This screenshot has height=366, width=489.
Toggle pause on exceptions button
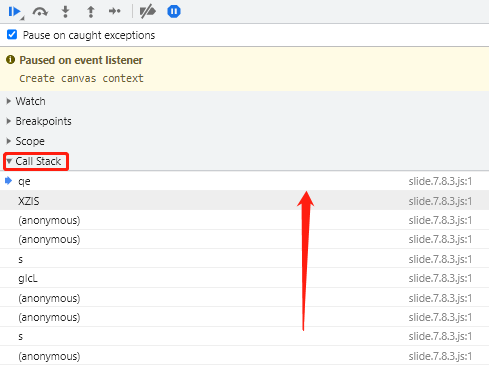tap(174, 12)
